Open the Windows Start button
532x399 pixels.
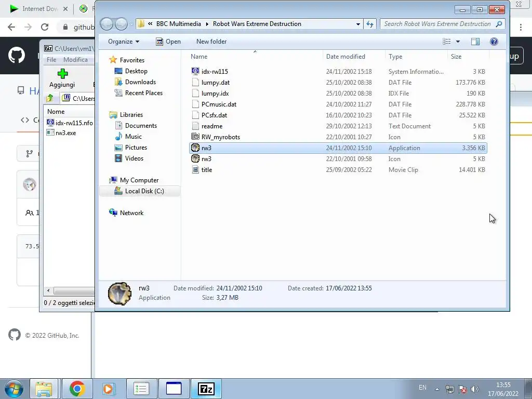[14, 389]
